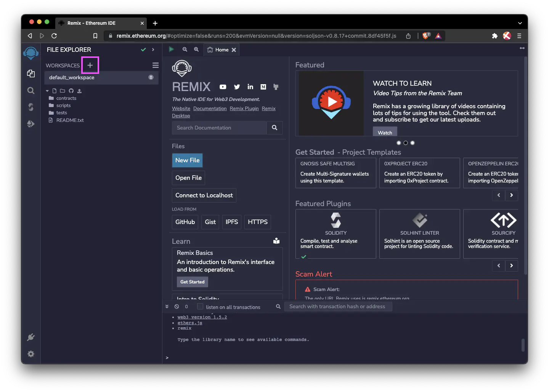Show next project templates with right chevron
The image size is (549, 392).
(512, 195)
